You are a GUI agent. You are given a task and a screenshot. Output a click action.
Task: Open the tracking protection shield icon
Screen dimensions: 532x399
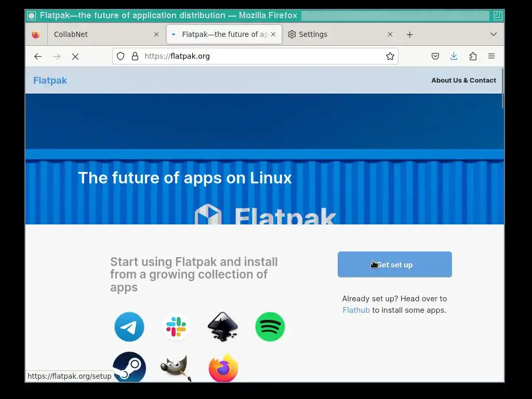tap(121, 56)
